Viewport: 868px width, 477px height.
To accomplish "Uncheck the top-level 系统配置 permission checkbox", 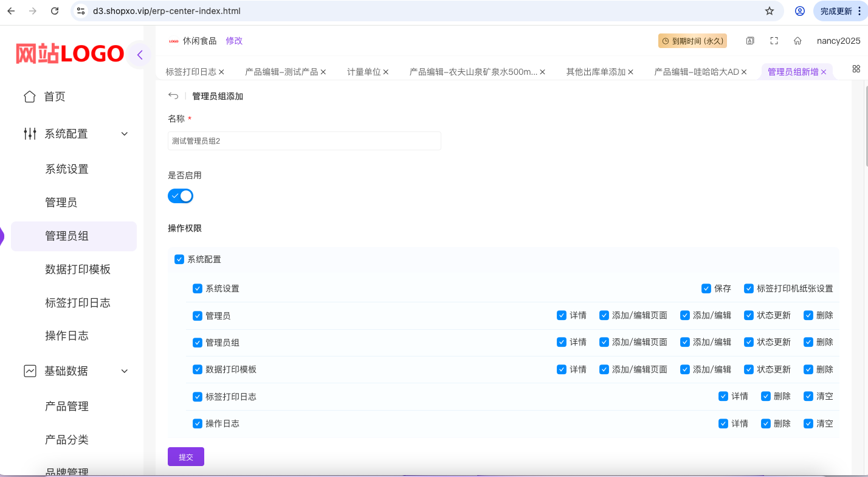I will (x=179, y=259).
